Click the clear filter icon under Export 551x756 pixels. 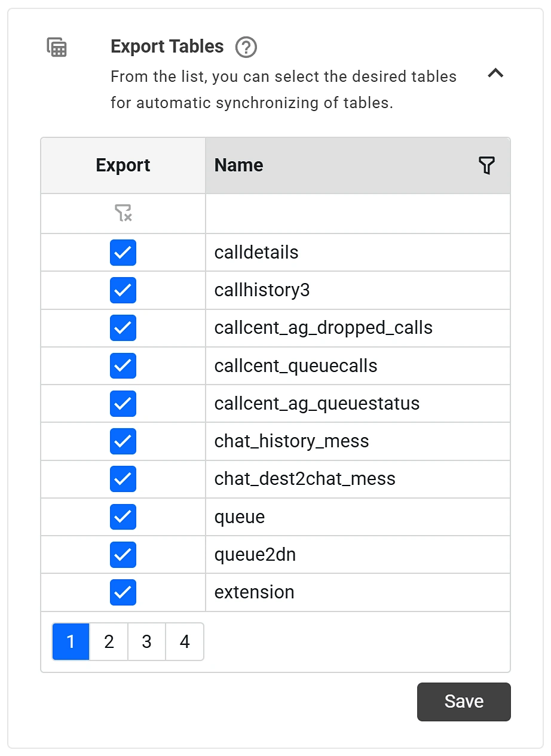pos(123,213)
